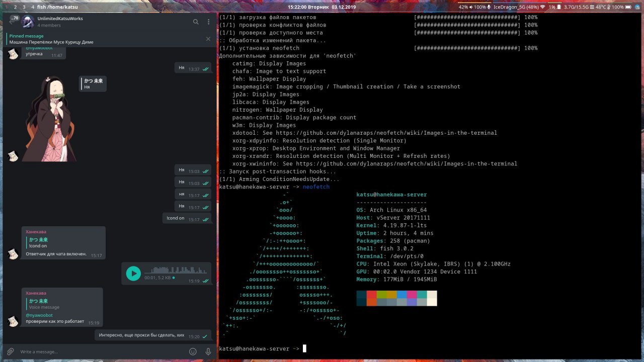Click the typed neofetch command in terminal

point(316,187)
